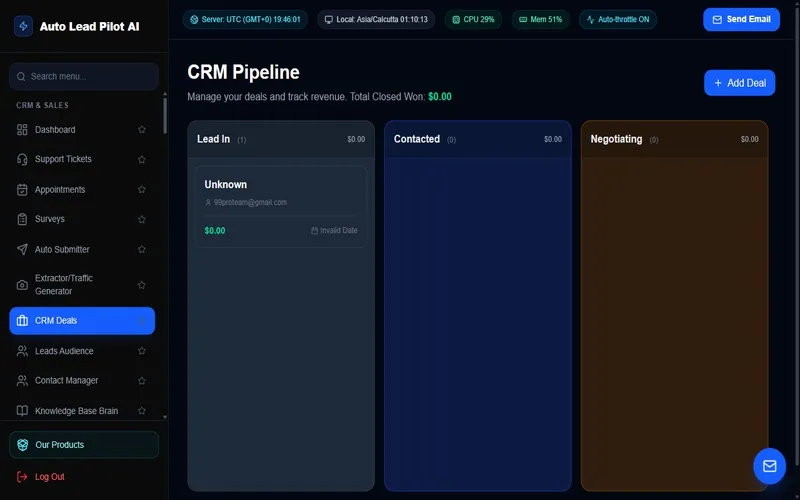Click the green Total Closed Won amount

(x=440, y=97)
